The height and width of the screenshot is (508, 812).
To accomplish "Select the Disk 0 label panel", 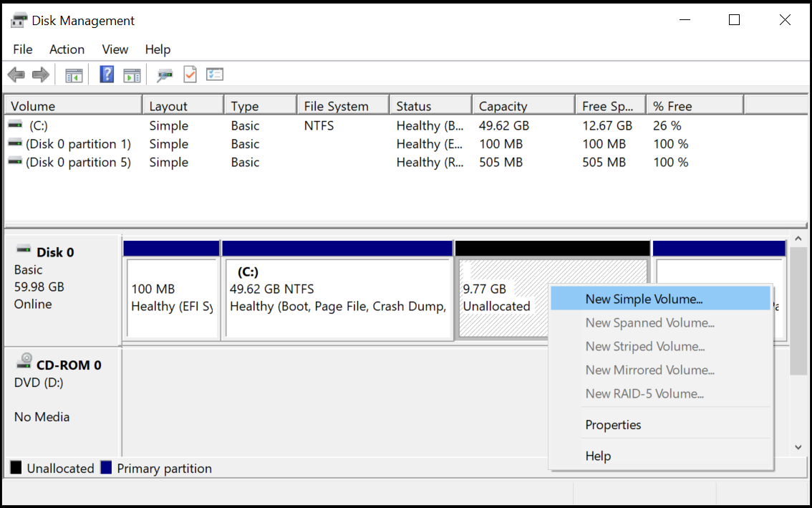I will (x=63, y=290).
